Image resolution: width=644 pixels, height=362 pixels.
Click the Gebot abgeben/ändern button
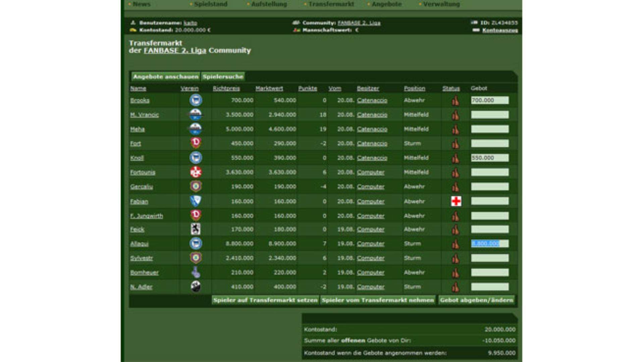(476, 300)
